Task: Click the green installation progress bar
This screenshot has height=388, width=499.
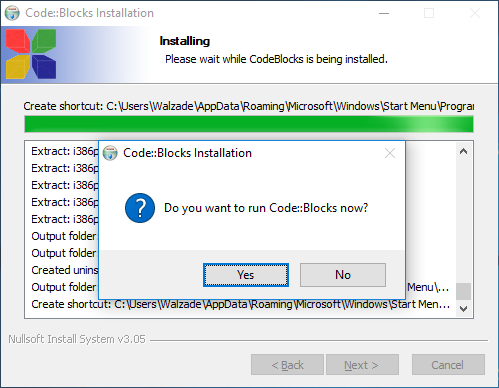Action: click(x=249, y=124)
